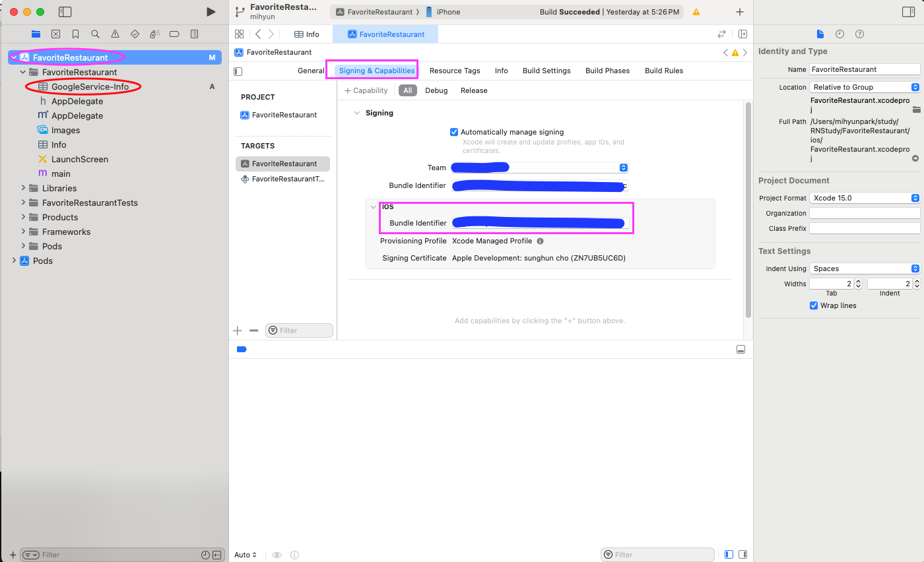Open the Breakpoint navigator

point(174,34)
